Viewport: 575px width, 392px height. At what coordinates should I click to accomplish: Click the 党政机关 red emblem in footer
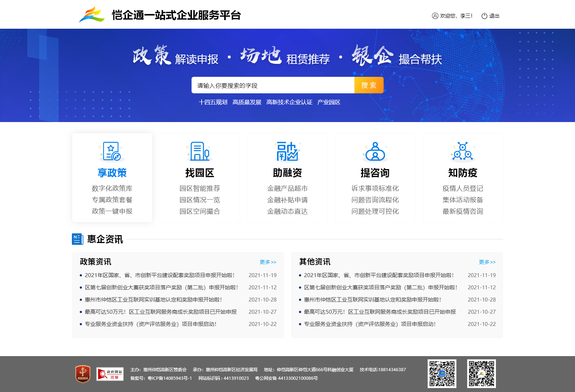(83, 374)
